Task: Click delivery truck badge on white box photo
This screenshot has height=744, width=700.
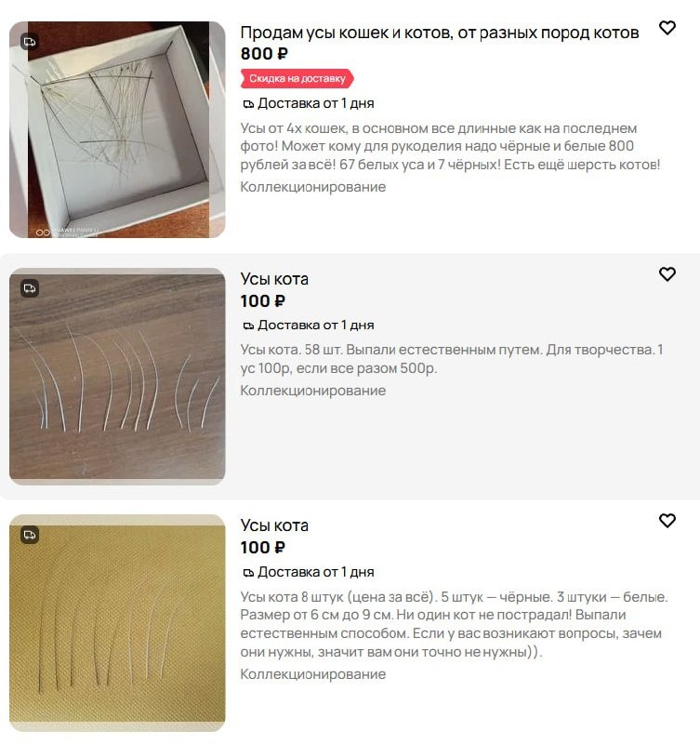Action: 30,42
